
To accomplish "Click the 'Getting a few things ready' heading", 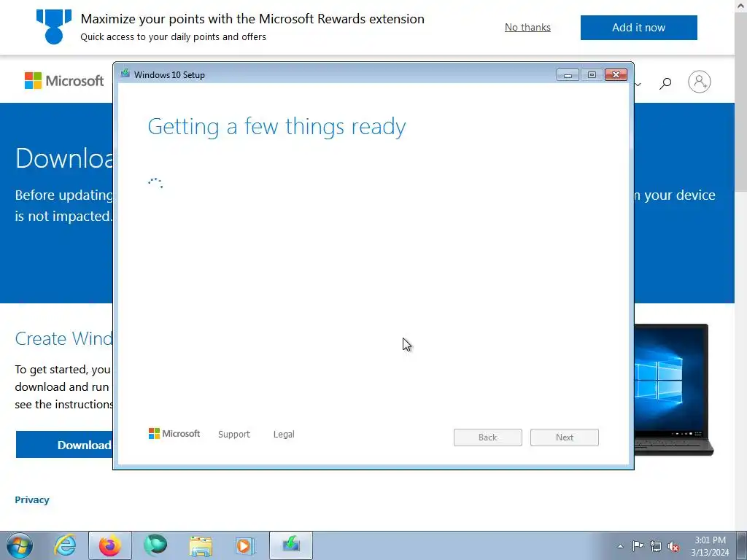I will click(x=276, y=127).
